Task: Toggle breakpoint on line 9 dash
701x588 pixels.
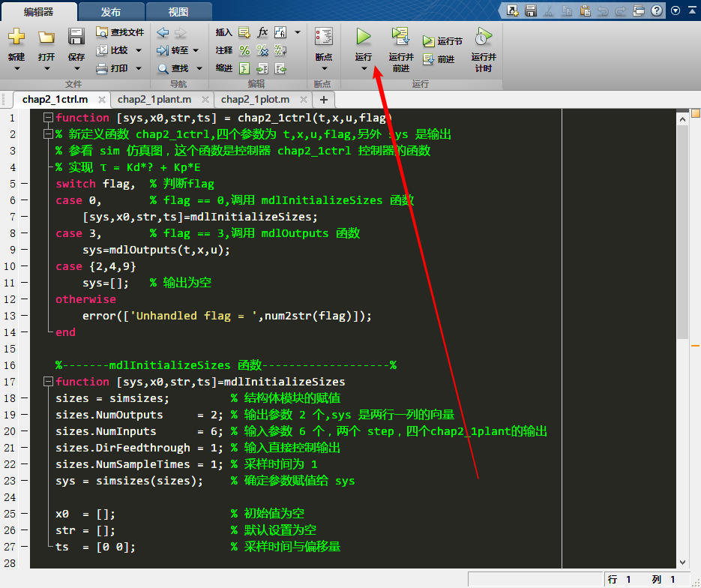Action: [24, 250]
